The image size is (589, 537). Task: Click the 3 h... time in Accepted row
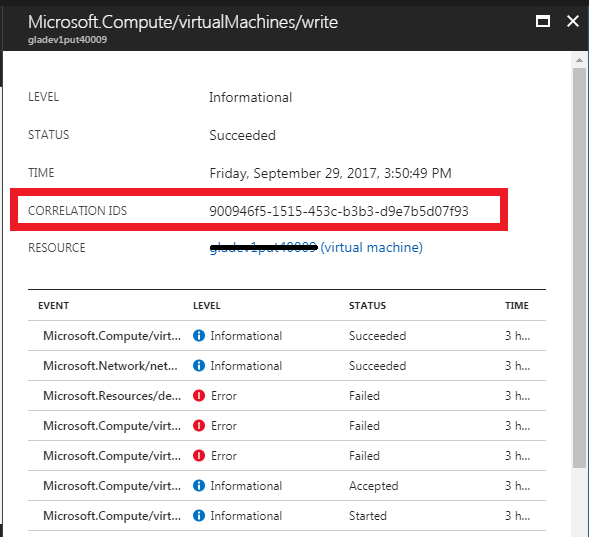[x=517, y=486]
